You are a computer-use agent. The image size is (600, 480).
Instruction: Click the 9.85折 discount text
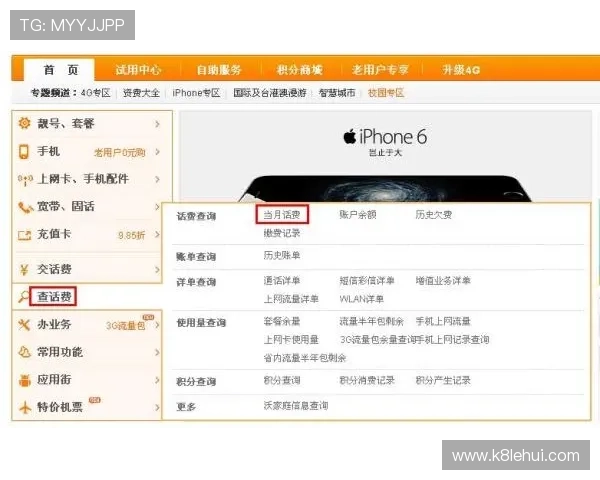131,235
